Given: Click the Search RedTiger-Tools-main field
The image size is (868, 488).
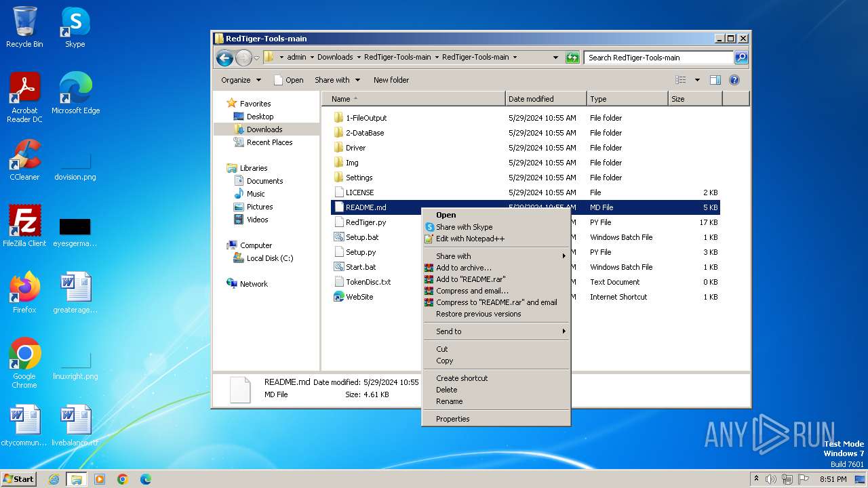Looking at the screenshot, I should pyautogui.click(x=658, y=58).
